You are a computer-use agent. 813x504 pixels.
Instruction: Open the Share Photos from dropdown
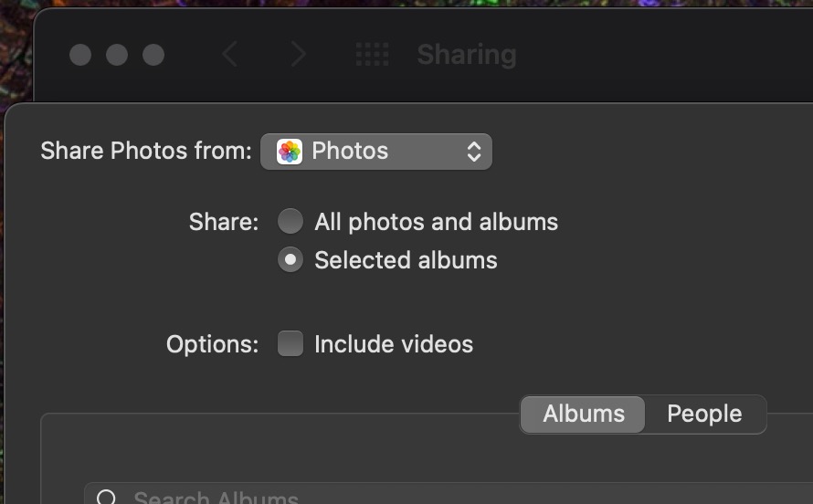[x=376, y=152]
